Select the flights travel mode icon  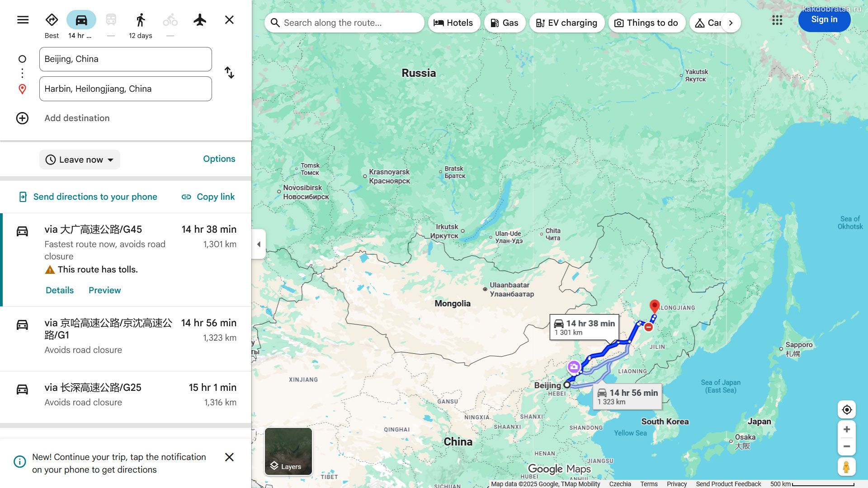coord(200,20)
